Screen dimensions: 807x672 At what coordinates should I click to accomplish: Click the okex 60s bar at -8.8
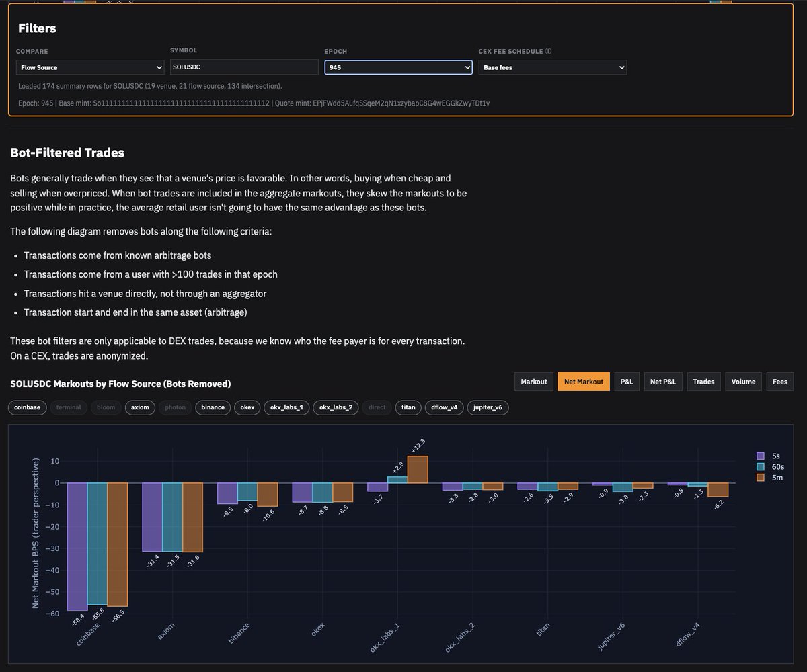(323, 492)
